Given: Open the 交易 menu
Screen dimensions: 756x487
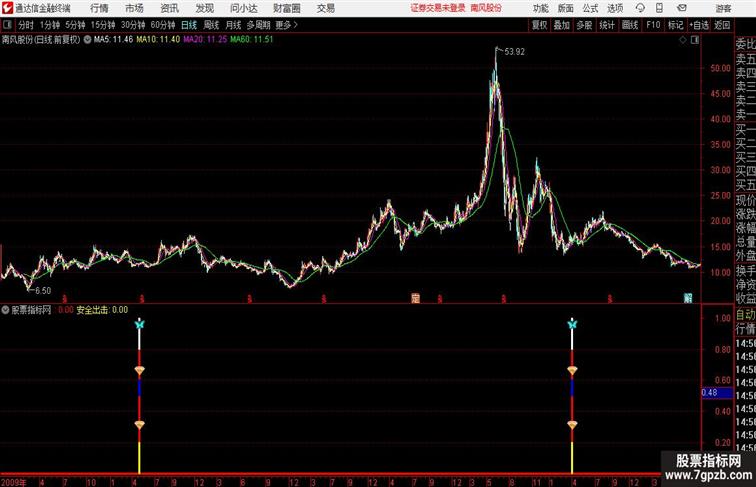Looking at the screenshot, I should [325, 8].
